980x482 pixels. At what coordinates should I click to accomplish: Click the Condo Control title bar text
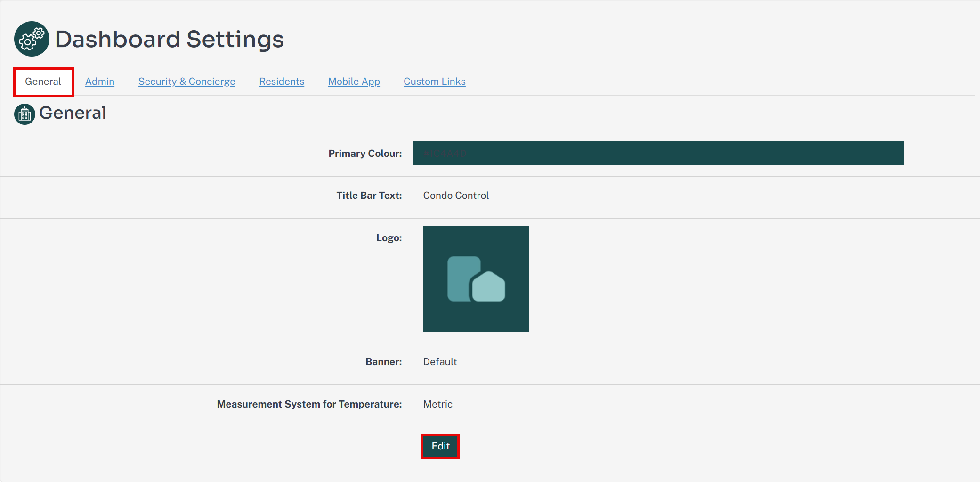tap(456, 196)
